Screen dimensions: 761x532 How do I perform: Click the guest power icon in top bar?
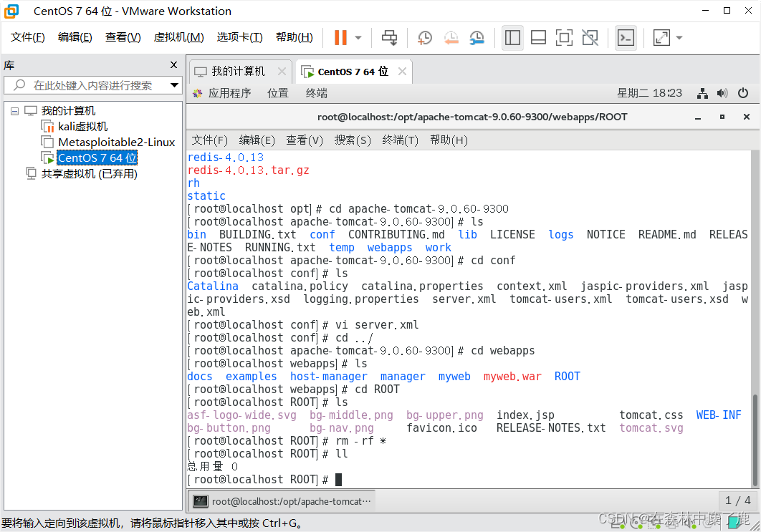[x=743, y=93]
